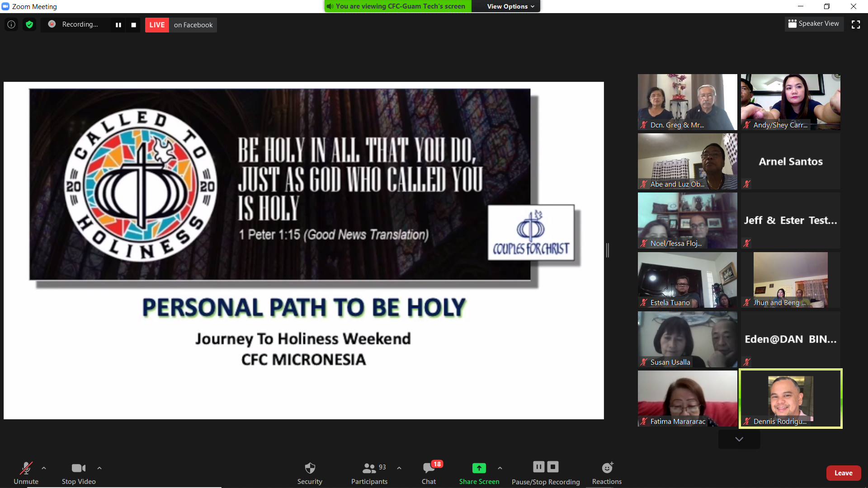
Task: Click the LIVE on Facebook indicator
Action: 181,25
